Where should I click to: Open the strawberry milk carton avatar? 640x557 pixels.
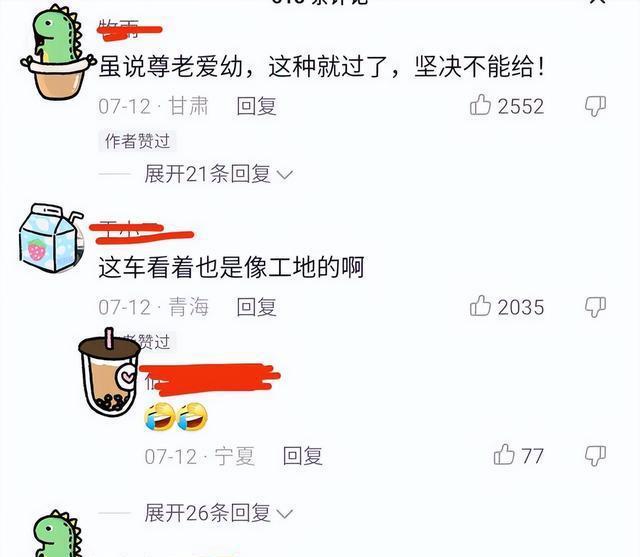pyautogui.click(x=50, y=238)
